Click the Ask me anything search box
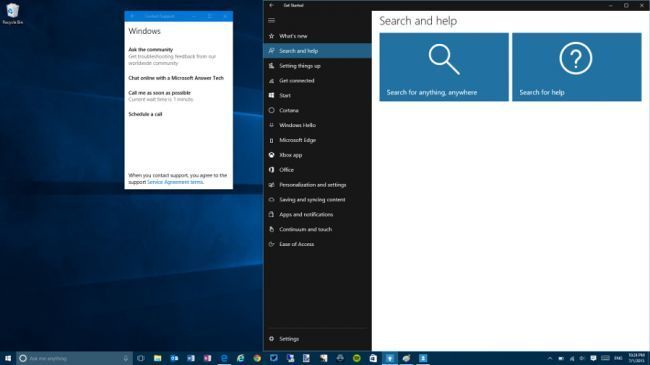650x365 pixels. 75,358
